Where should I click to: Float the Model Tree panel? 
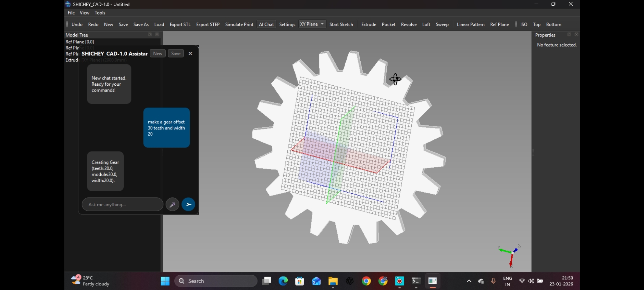coord(150,34)
